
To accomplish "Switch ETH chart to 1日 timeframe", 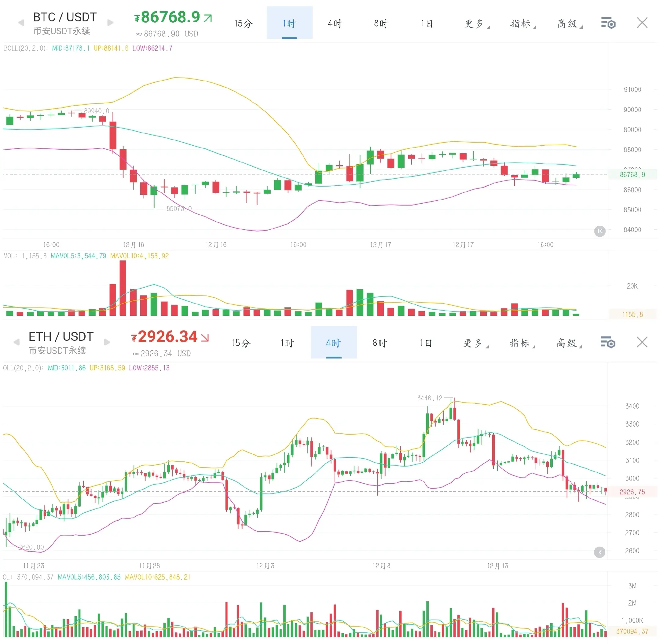I will coord(425,343).
